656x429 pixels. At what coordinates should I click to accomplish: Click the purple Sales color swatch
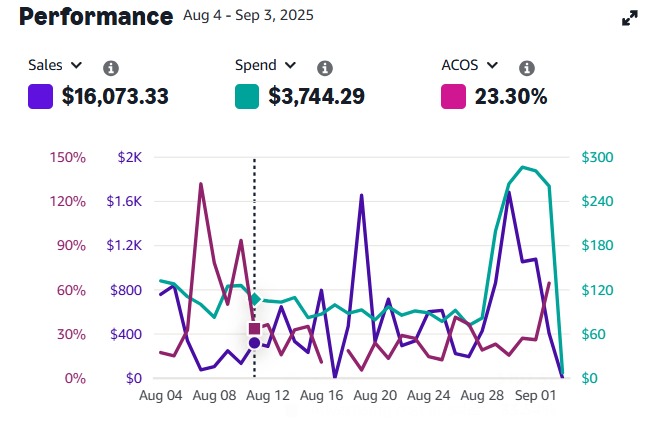coord(40,97)
